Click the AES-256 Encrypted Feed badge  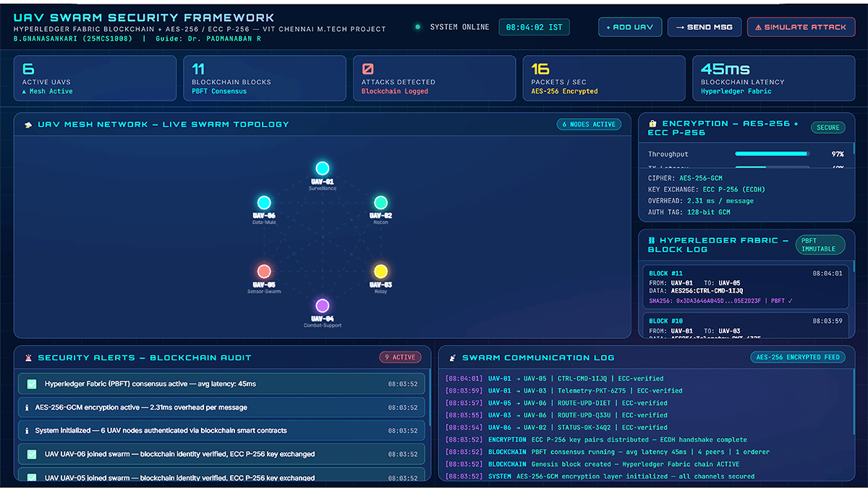798,357
